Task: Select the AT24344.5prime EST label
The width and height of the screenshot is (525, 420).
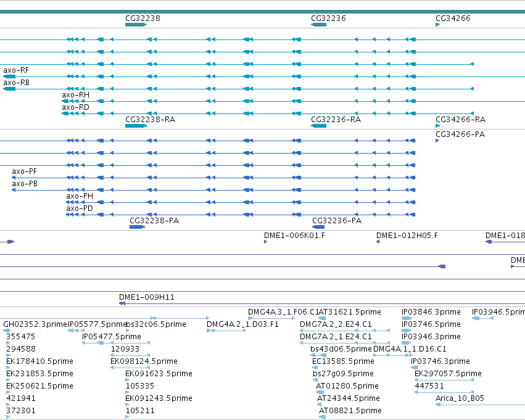Action: coord(348,398)
